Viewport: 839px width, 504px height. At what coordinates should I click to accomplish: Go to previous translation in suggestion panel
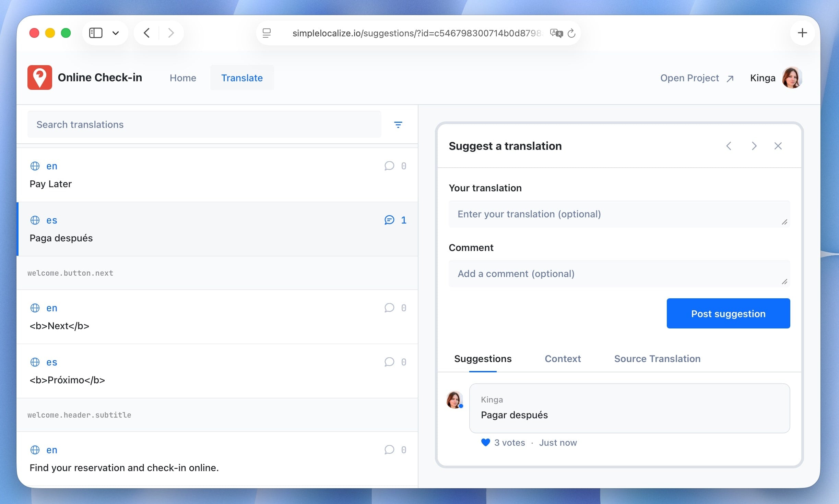(x=729, y=146)
